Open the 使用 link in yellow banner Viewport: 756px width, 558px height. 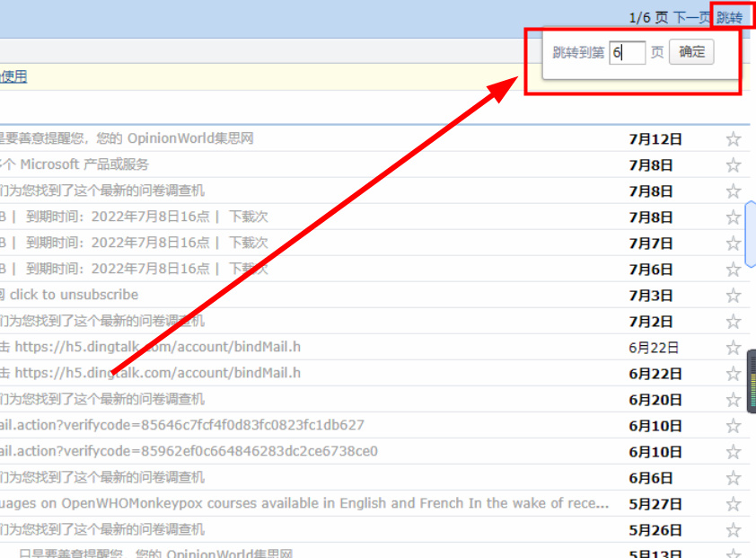[13, 76]
